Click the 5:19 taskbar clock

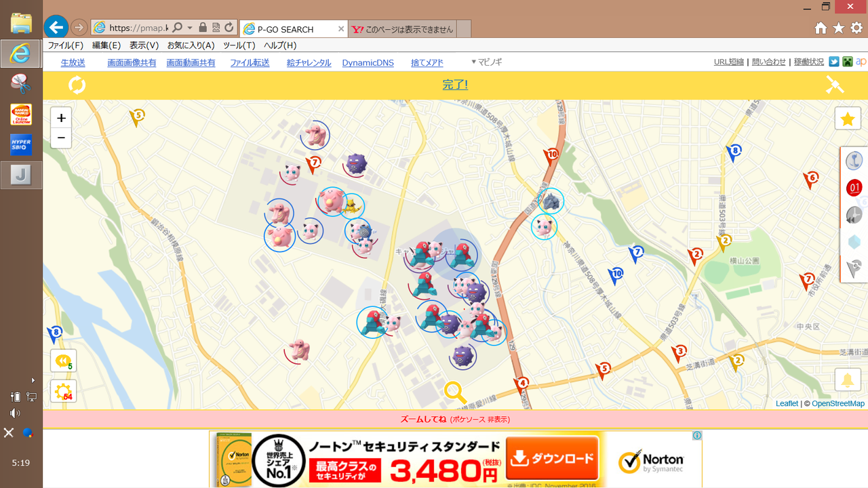coord(21,463)
